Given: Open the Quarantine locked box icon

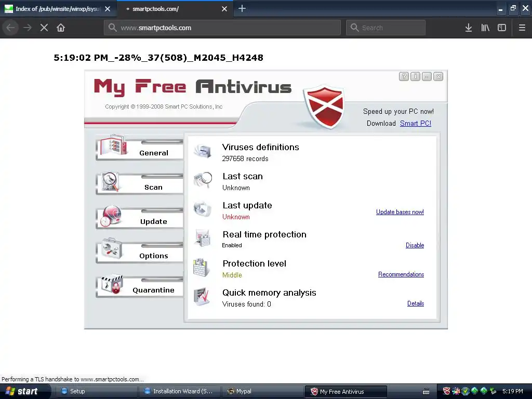Looking at the screenshot, I should click(x=113, y=284).
